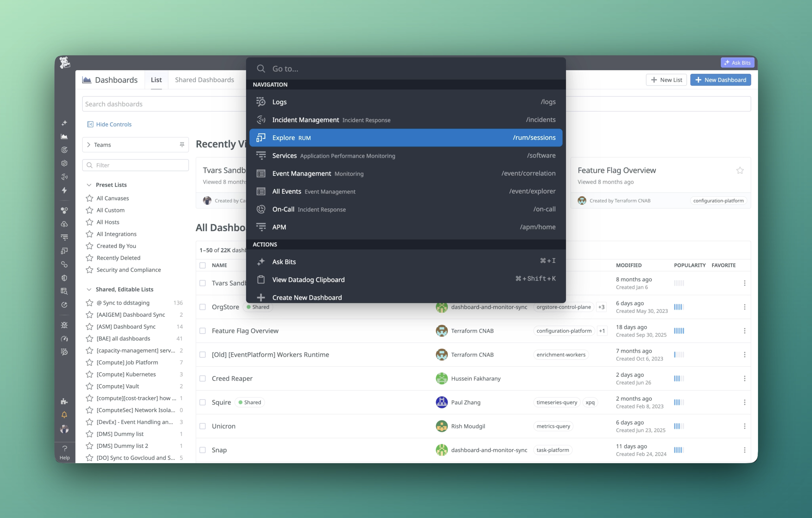
Task: Click the popularity bars for the OrgStore row
Action: (679, 307)
